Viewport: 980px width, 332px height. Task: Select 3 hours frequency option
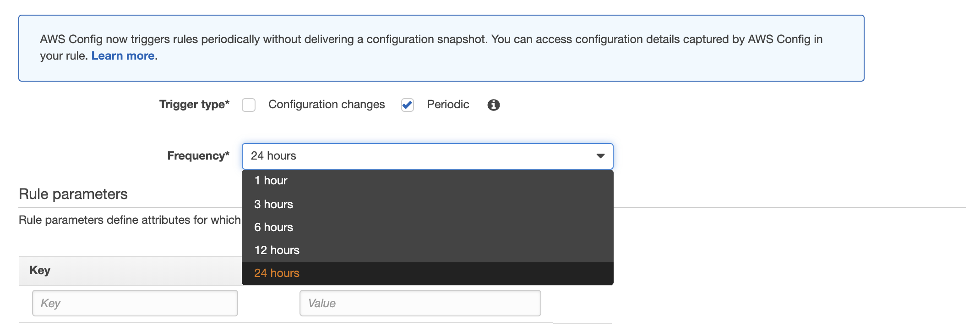(x=427, y=205)
